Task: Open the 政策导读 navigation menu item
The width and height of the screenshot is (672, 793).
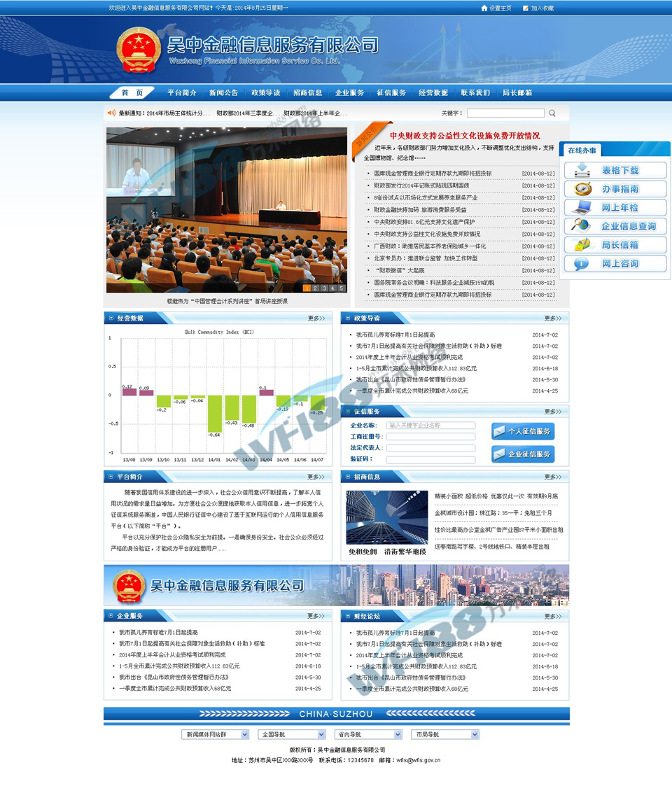Action: (265, 93)
